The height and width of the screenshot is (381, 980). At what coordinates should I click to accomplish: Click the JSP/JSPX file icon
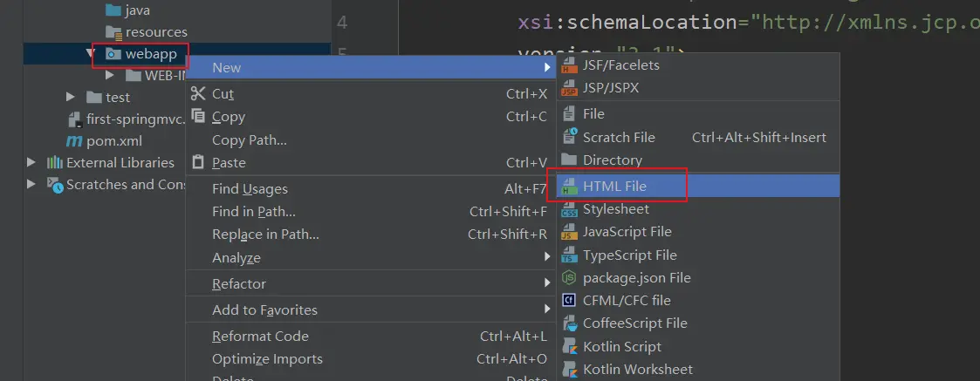(570, 88)
